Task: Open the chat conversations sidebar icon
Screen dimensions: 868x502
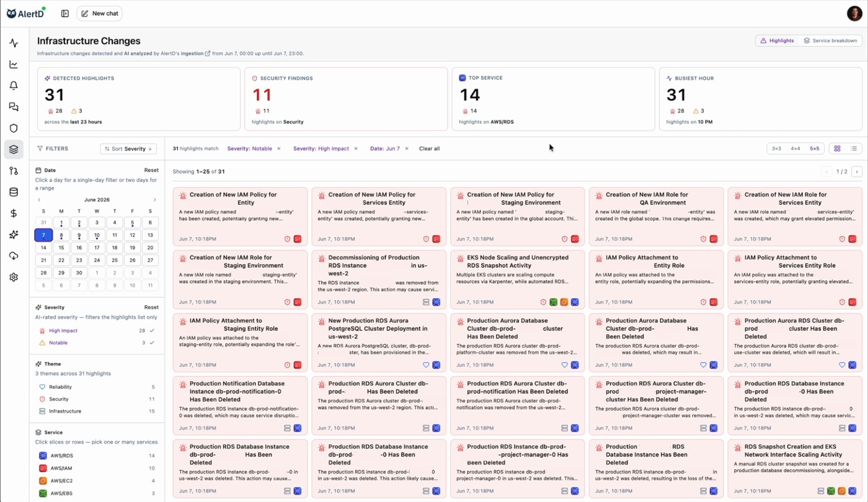Action: (x=14, y=107)
